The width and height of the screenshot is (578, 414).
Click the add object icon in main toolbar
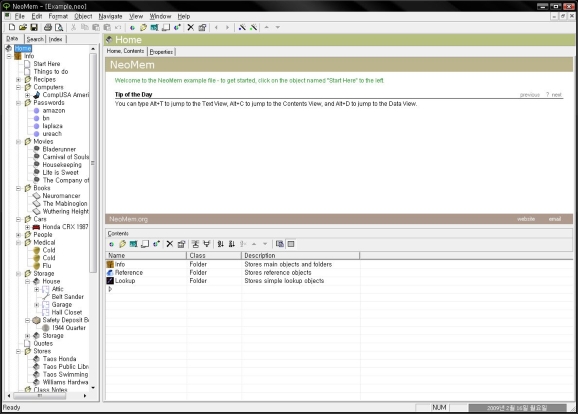click(x=132, y=27)
